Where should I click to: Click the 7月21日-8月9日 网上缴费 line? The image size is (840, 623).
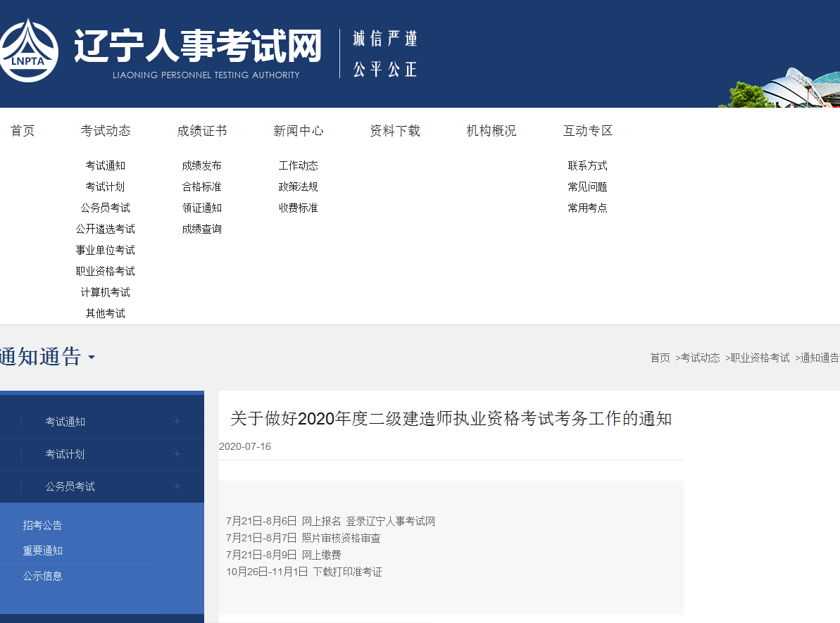283,555
